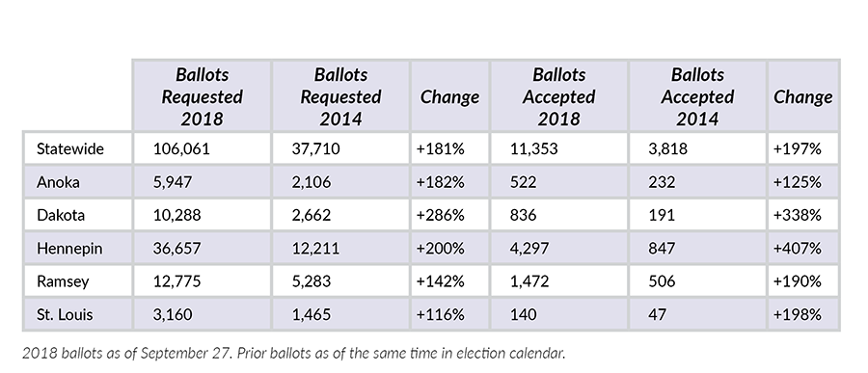Select the St. Louis row label
This screenshot has height=373, width=868.
click(65, 314)
